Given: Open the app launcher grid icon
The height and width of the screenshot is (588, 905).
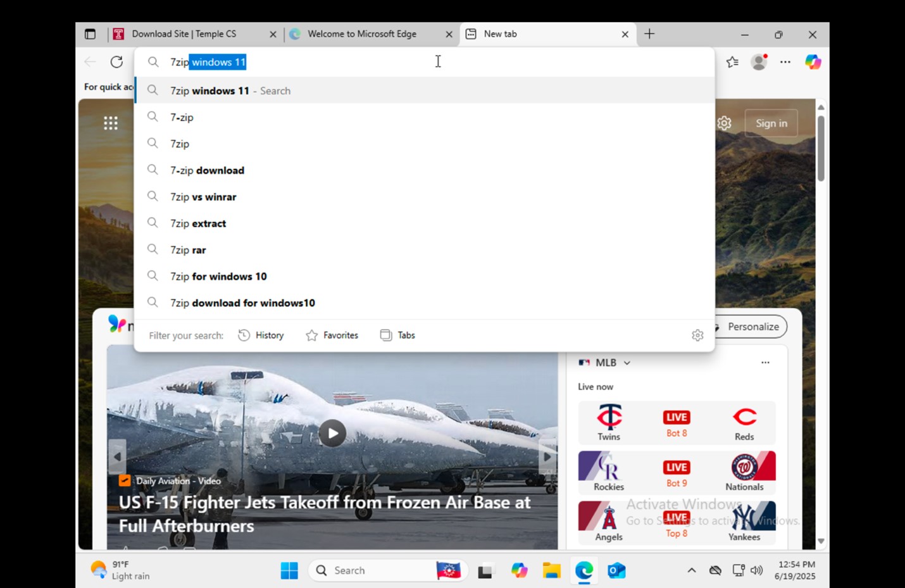Looking at the screenshot, I should click(111, 123).
